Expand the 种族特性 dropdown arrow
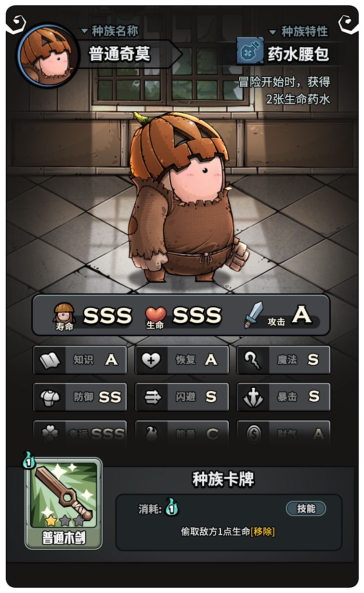The height and width of the screenshot is (593, 364). pyautogui.click(x=273, y=32)
